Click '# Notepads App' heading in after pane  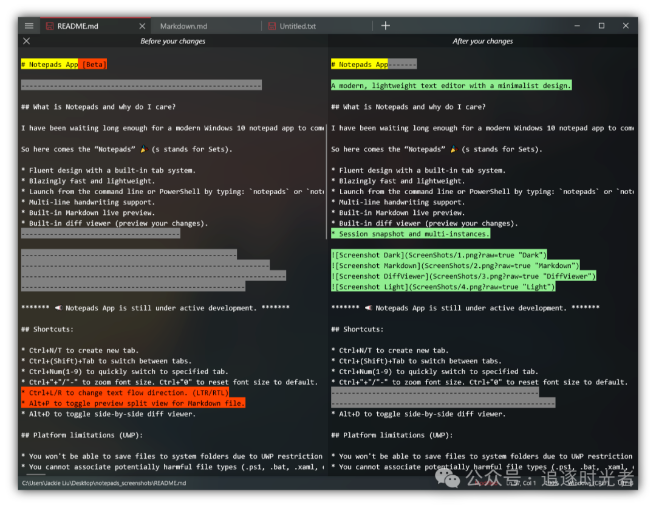click(360, 64)
